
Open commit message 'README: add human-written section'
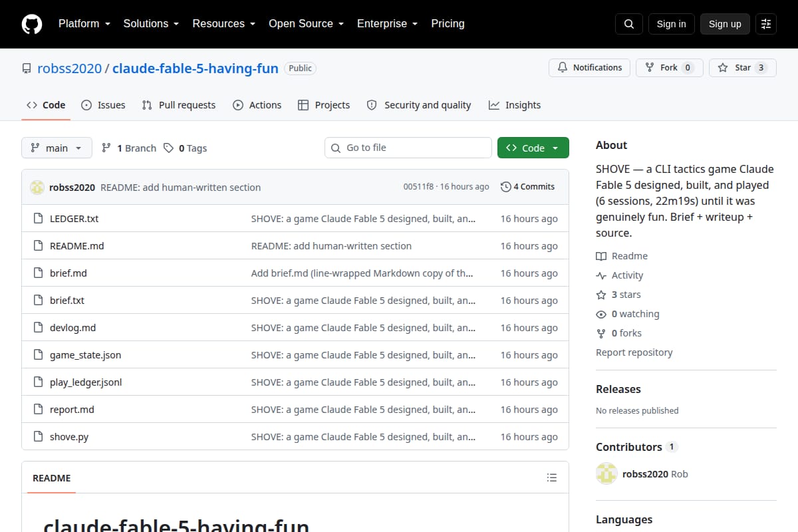[180, 188]
